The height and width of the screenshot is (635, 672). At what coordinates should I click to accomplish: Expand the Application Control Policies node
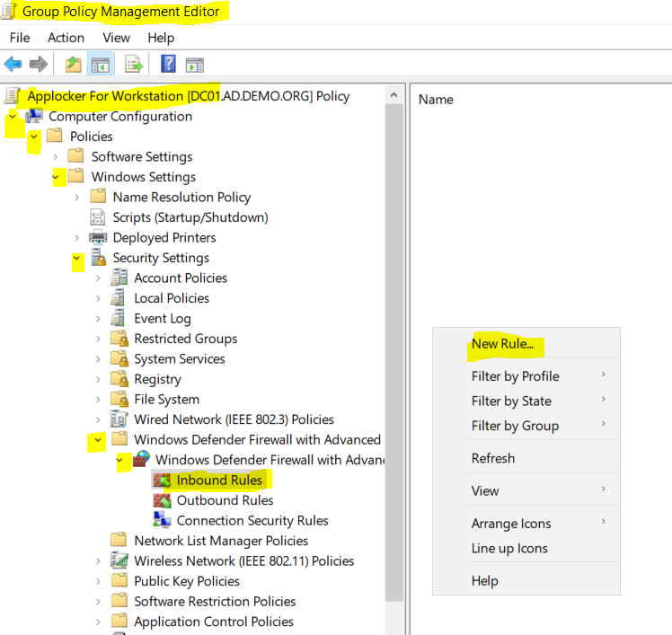(98, 622)
